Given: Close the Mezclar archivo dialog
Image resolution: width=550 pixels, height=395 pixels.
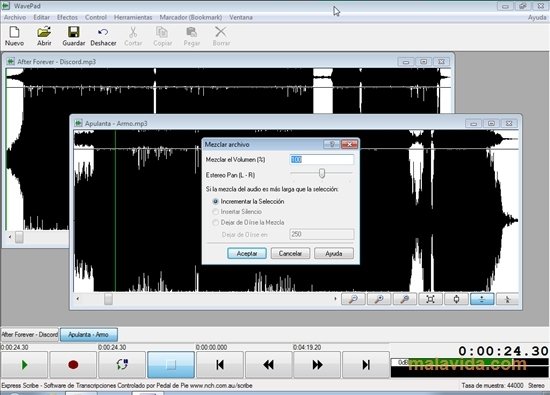Looking at the screenshot, I should click(x=349, y=144).
